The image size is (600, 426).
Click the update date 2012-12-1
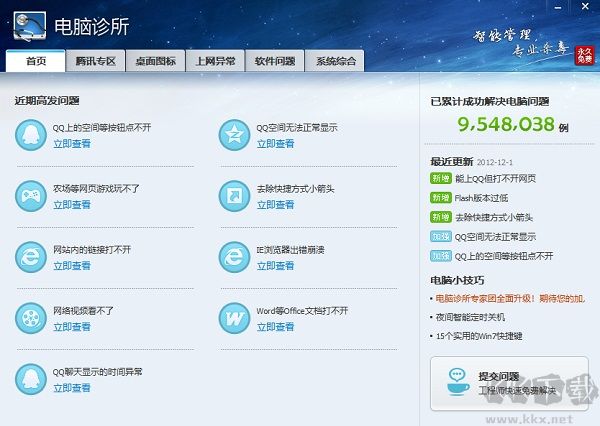495,162
